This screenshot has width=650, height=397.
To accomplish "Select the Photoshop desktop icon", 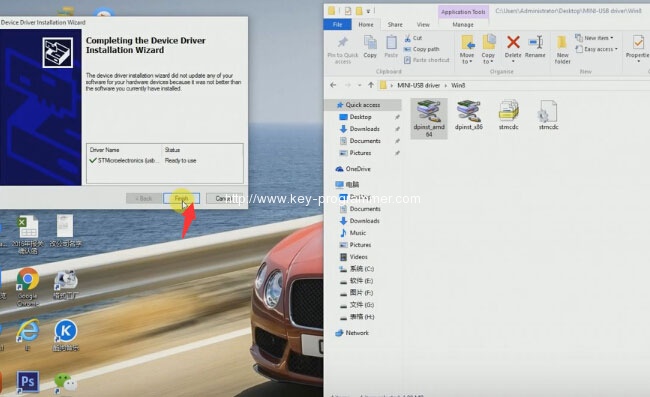I will 28,382.
